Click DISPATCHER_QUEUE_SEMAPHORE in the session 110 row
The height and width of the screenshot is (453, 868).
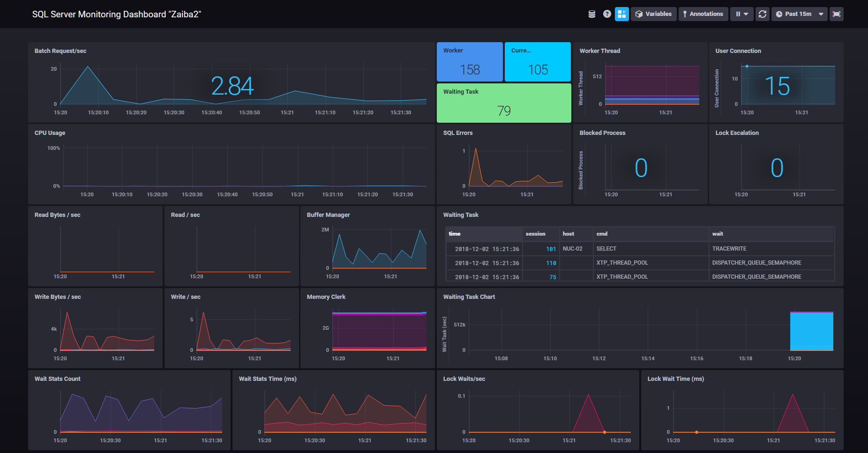[756, 263]
